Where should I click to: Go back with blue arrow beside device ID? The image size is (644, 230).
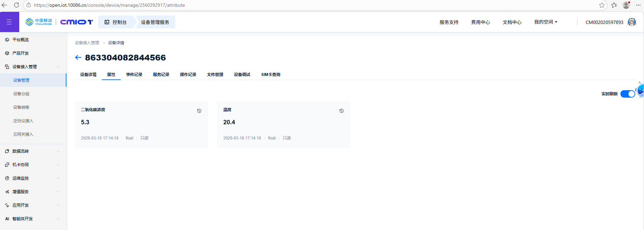pyautogui.click(x=78, y=57)
